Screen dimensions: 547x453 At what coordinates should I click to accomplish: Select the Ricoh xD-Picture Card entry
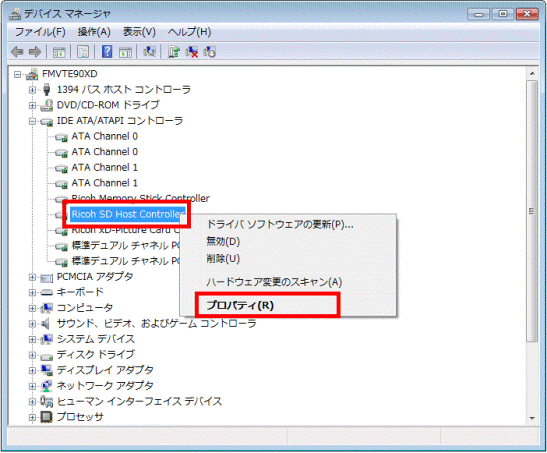[126, 230]
